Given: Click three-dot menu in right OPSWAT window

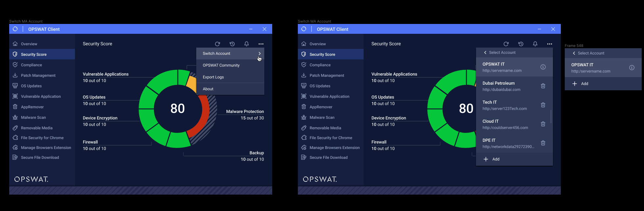Looking at the screenshot, I should click(x=550, y=44).
